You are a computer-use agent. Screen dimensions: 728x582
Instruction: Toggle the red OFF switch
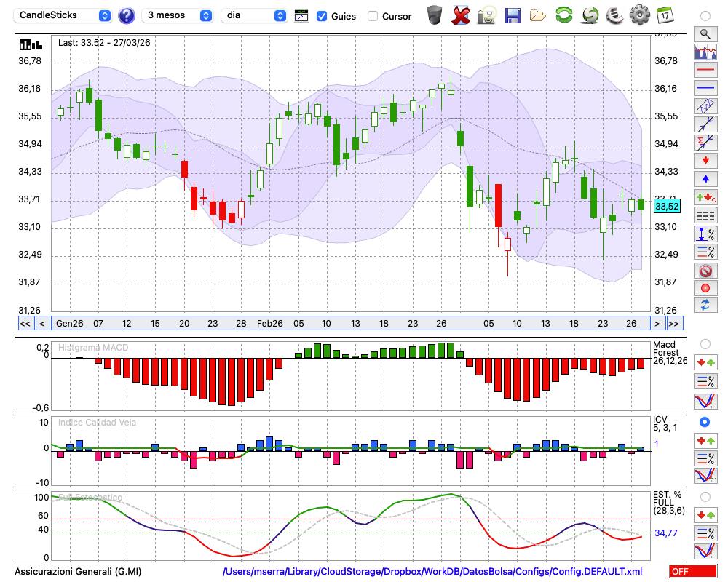[693, 571]
